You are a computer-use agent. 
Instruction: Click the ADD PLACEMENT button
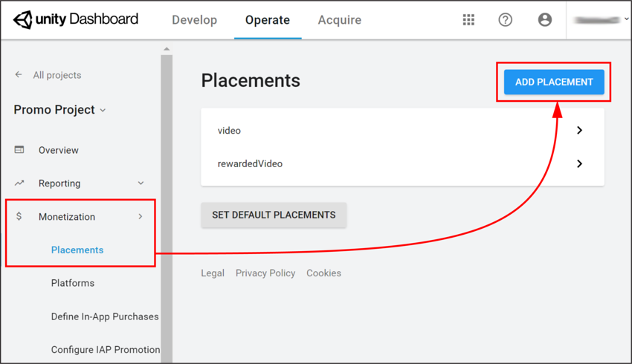554,82
